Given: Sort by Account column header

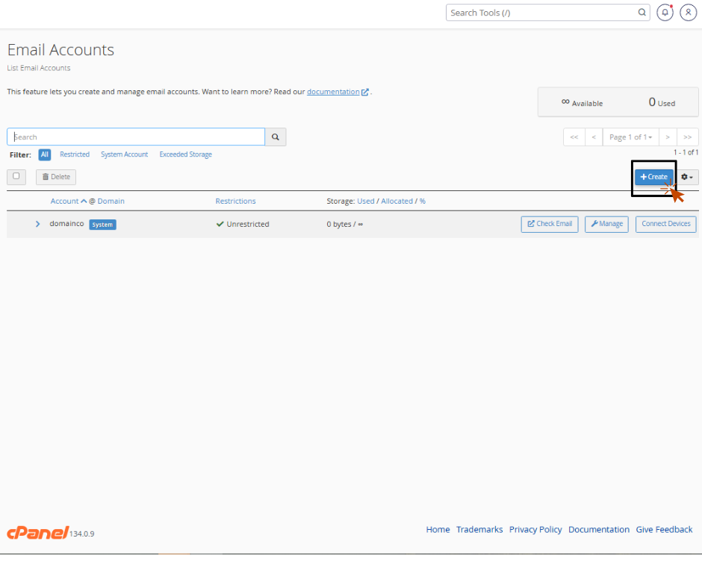Looking at the screenshot, I should pos(65,201).
